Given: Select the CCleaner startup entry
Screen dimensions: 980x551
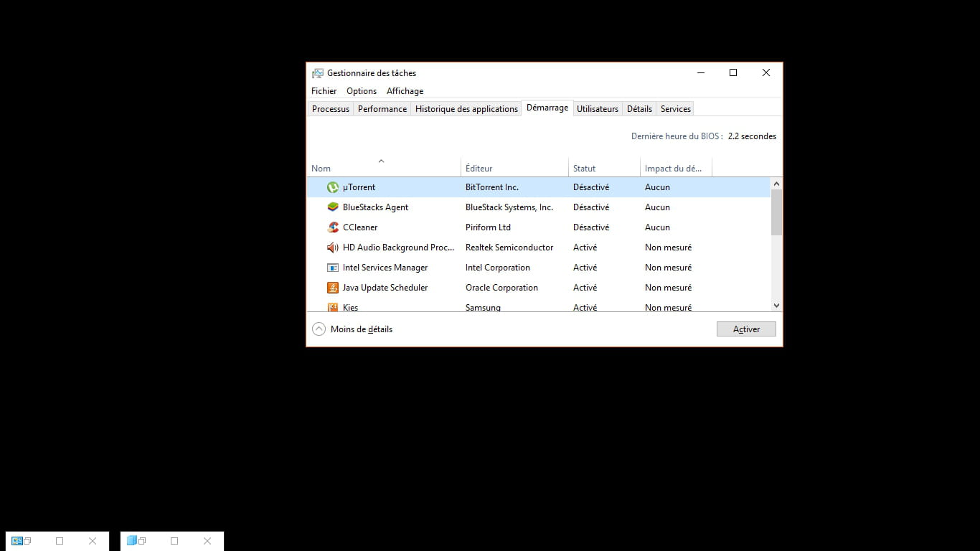Looking at the screenshot, I should 360,227.
